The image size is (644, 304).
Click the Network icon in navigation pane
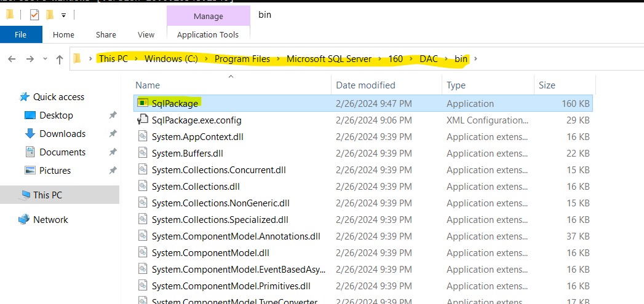[x=24, y=220]
